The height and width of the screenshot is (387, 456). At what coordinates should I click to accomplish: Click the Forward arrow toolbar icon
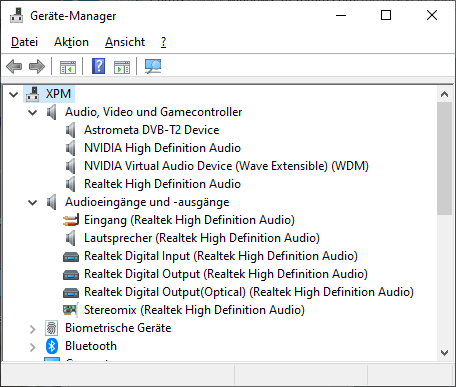pos(37,66)
